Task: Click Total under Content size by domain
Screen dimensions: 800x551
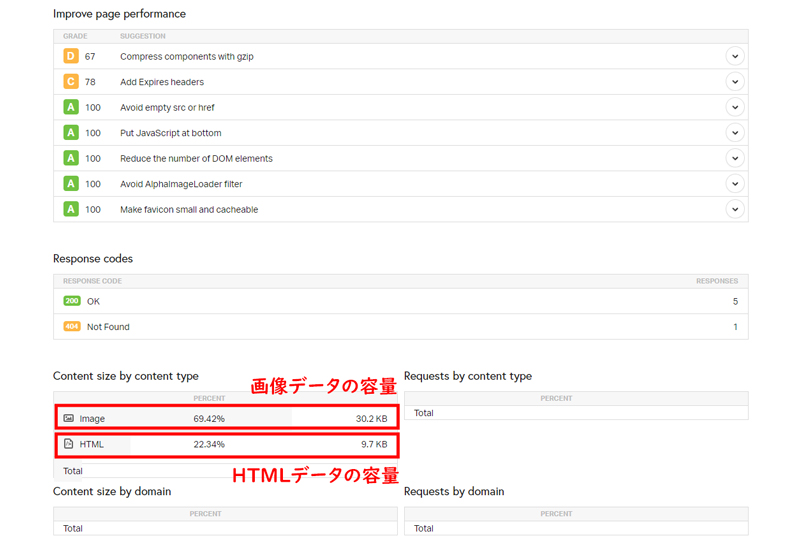Action: tap(72, 529)
